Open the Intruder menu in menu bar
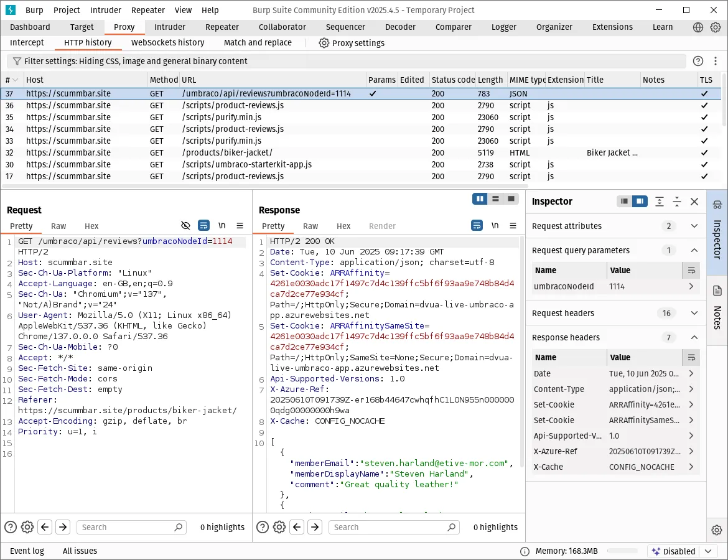Viewport: 728px width, 560px height. pos(105,10)
